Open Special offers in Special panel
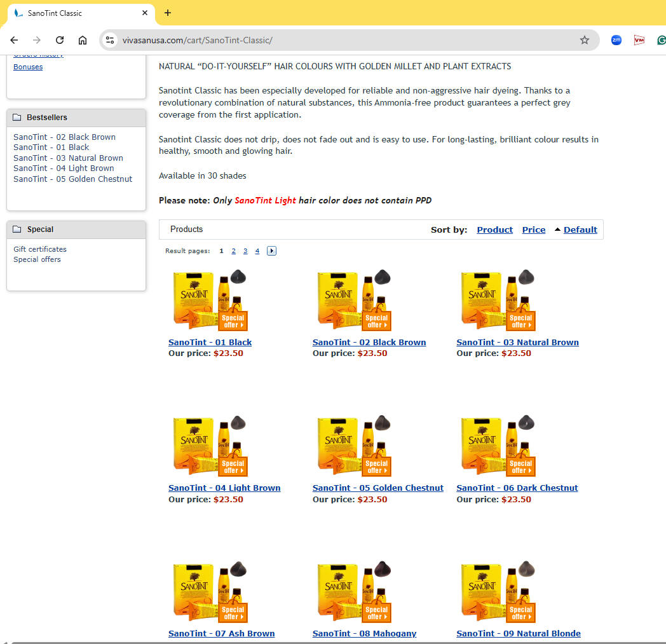The height and width of the screenshot is (644, 666). click(x=37, y=259)
